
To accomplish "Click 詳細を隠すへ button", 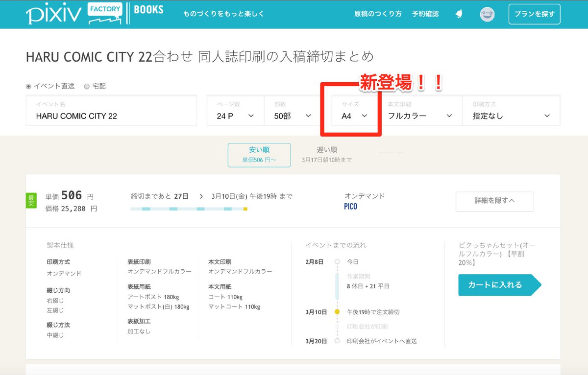I will pyautogui.click(x=494, y=201).
